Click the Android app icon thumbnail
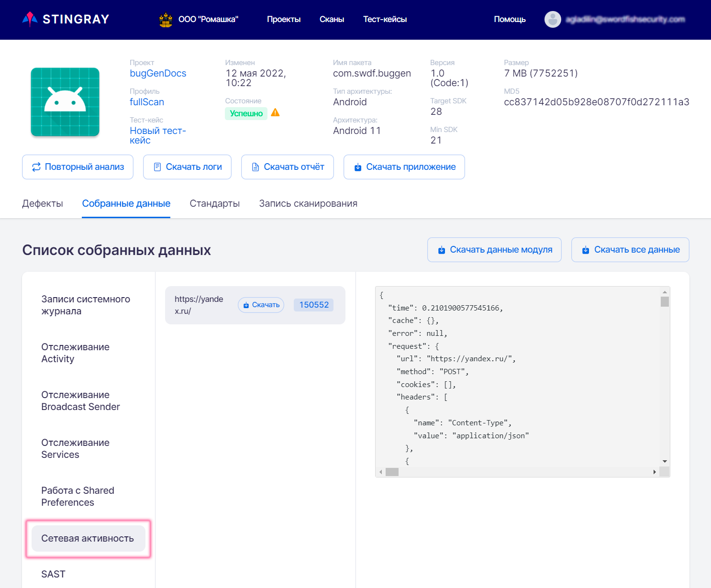This screenshot has width=711, height=588. point(65,102)
